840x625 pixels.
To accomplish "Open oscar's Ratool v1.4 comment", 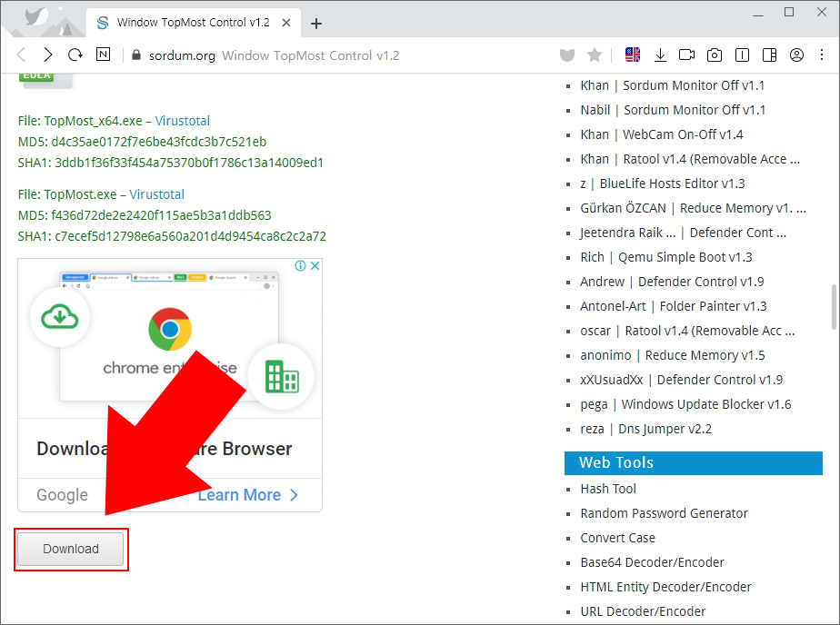I will (687, 332).
